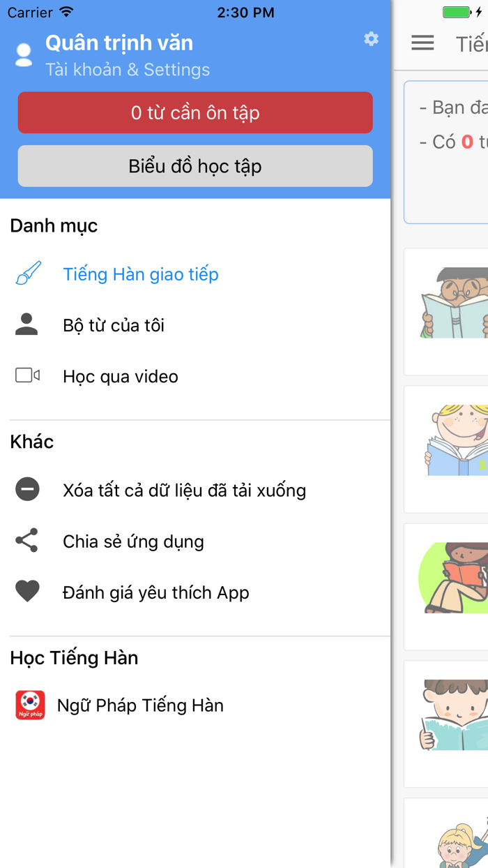Open the hamburger menu at top right

point(422,43)
